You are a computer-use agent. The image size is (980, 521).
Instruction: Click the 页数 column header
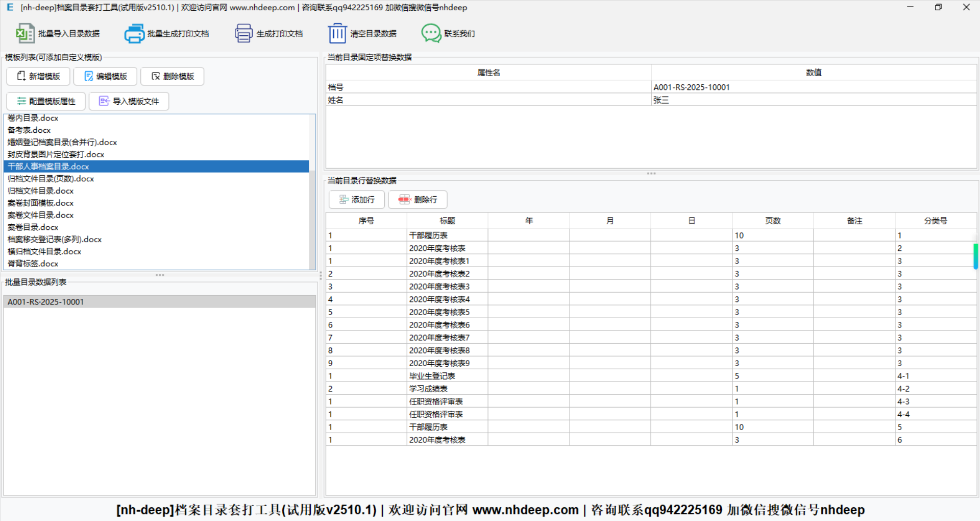click(x=773, y=221)
